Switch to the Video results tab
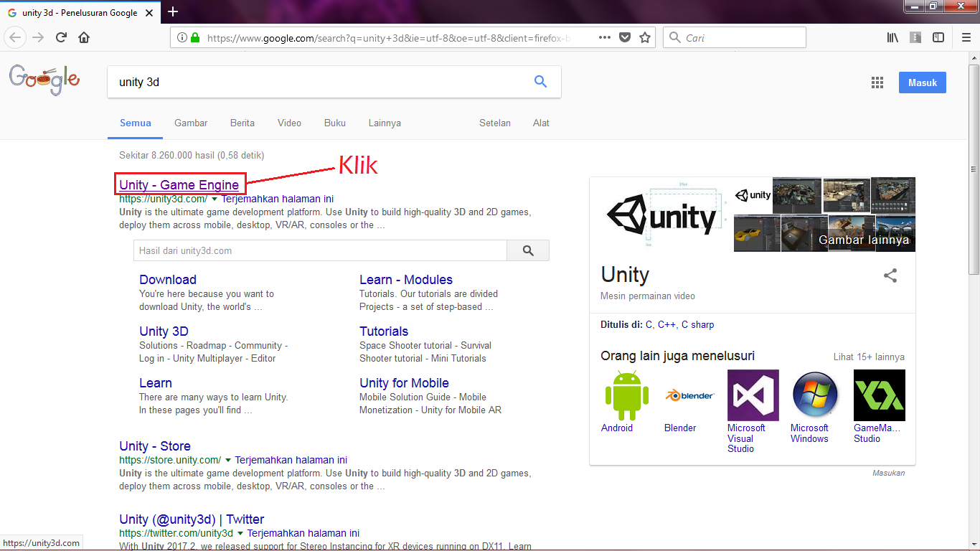 pyautogui.click(x=289, y=123)
